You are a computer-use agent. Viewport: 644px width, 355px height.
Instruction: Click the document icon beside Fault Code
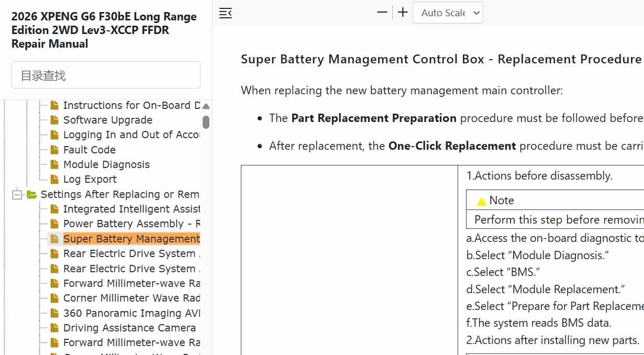coord(54,150)
